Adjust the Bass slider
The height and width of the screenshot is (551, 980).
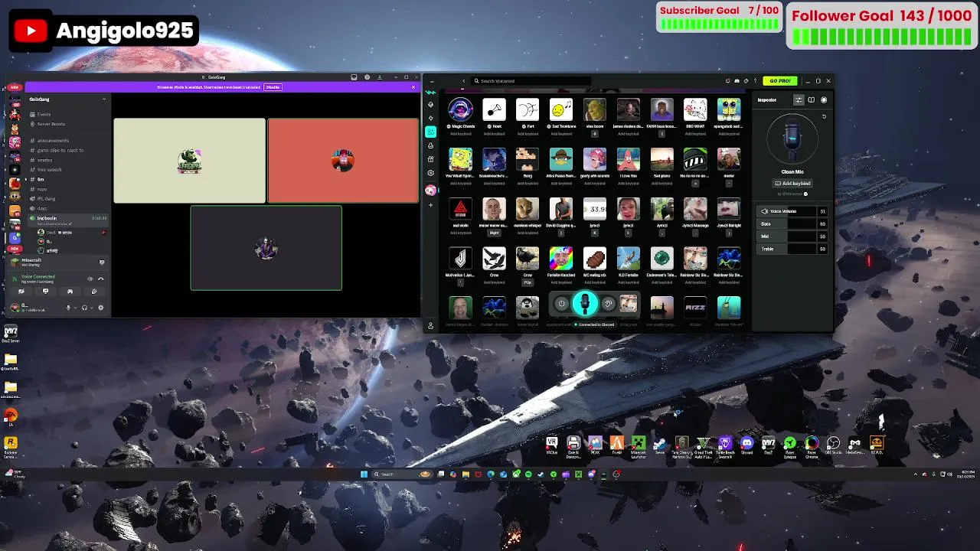793,224
